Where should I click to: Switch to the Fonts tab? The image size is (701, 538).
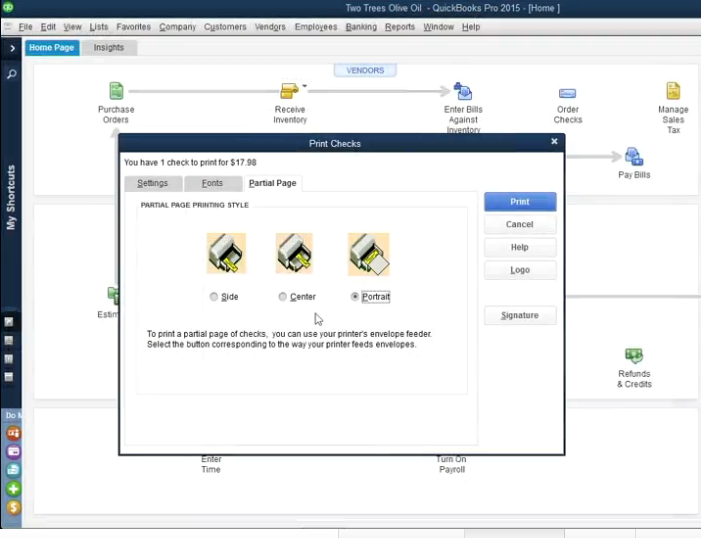point(212,183)
